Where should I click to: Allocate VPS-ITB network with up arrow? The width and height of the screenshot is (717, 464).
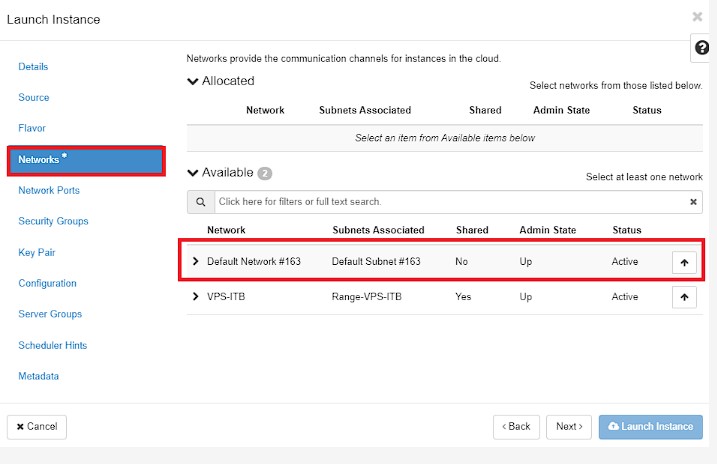(684, 297)
